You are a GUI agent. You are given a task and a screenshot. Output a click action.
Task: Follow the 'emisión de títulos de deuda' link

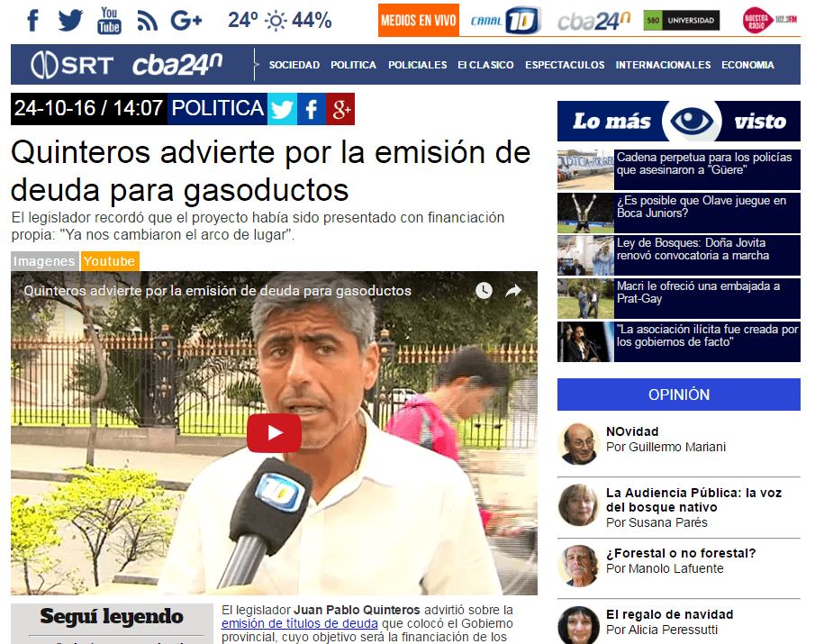pyautogui.click(x=300, y=623)
